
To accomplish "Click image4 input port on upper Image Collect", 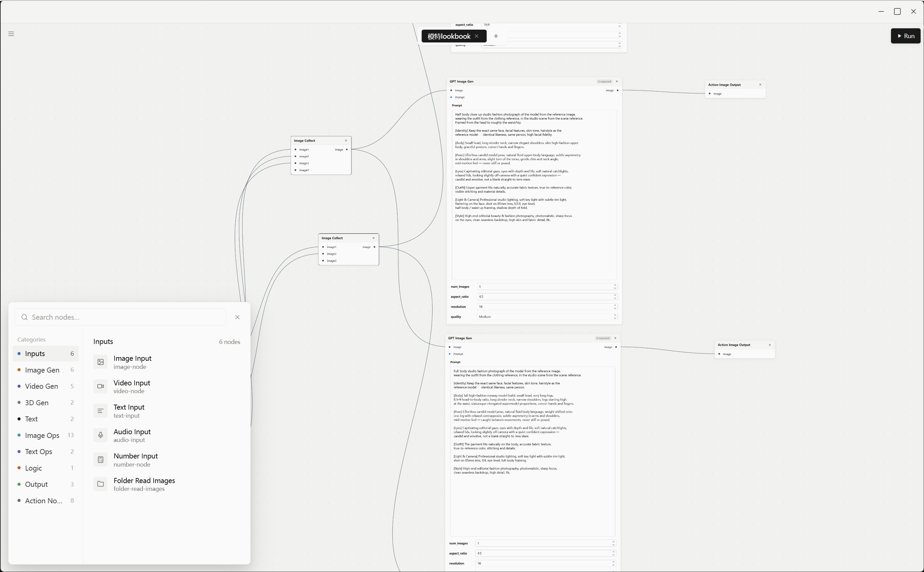I will 295,170.
